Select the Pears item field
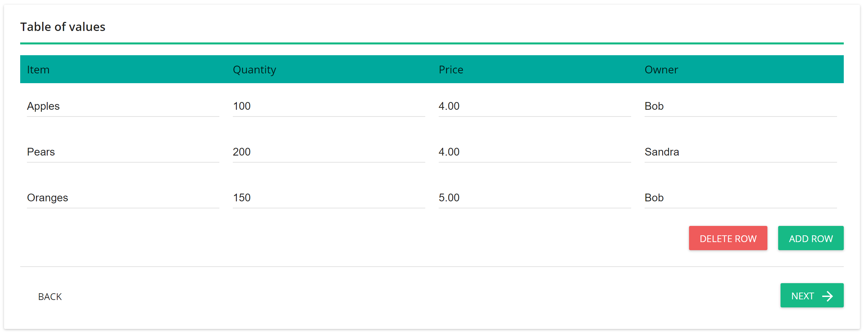This screenshot has width=868, height=335. pos(123,152)
